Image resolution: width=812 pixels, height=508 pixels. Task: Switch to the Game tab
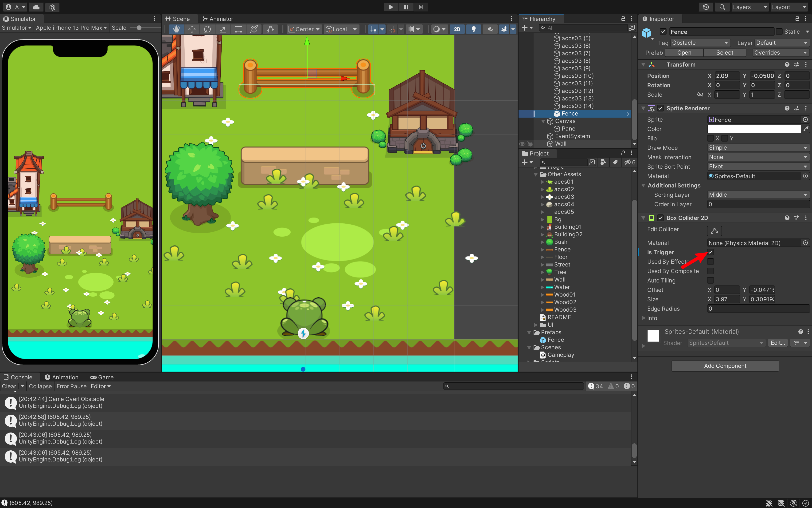click(102, 377)
